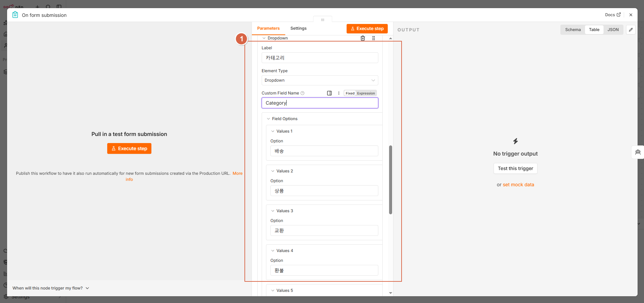Collapse the Values 2 group

coord(273,171)
